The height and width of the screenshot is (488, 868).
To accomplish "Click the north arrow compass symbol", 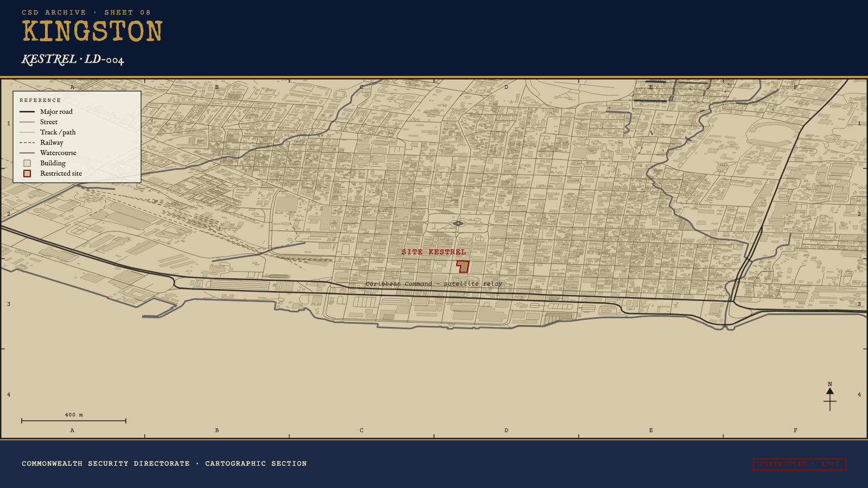I will pos(829,396).
